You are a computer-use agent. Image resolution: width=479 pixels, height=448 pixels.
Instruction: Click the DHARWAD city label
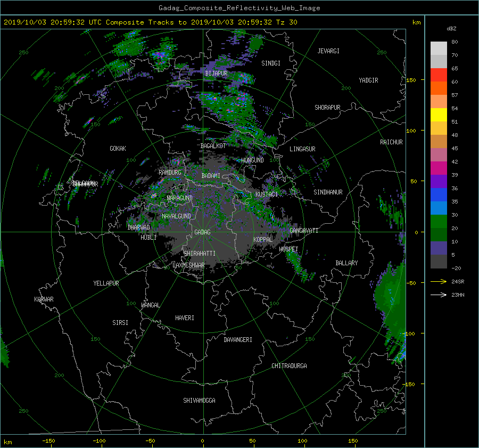139,227
